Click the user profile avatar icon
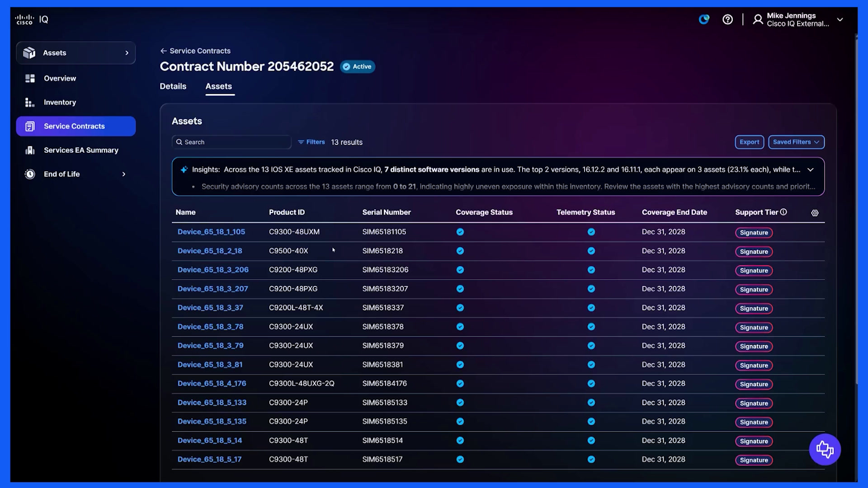Image resolution: width=868 pixels, height=488 pixels. 758,19
